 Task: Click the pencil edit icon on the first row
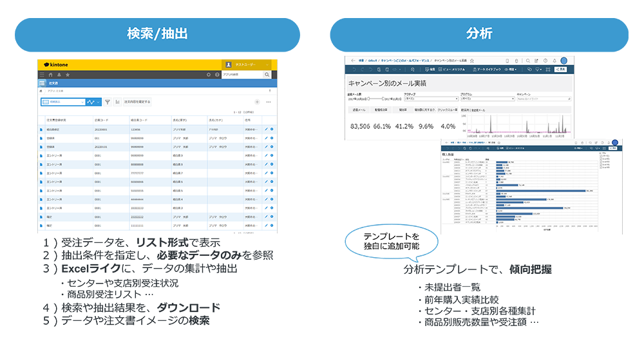pos(266,130)
